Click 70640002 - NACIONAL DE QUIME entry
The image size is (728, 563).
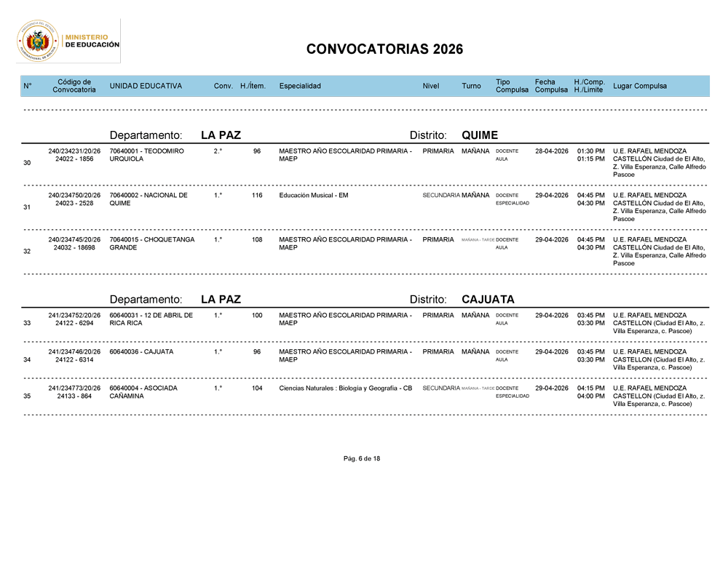click(149, 199)
